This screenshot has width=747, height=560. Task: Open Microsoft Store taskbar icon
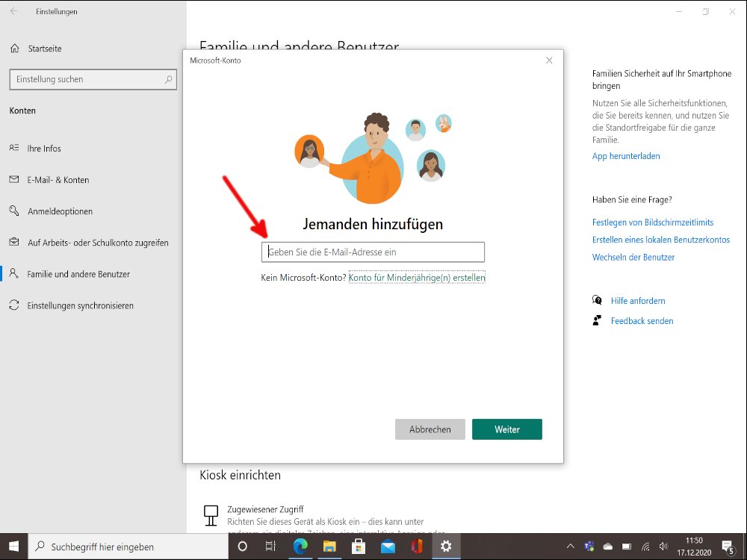[358, 547]
